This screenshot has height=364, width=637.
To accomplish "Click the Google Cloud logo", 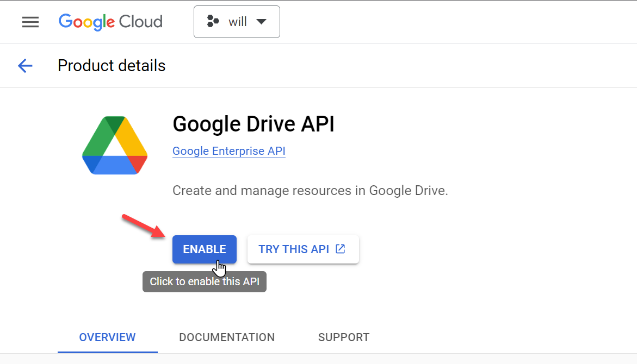I will tap(110, 22).
